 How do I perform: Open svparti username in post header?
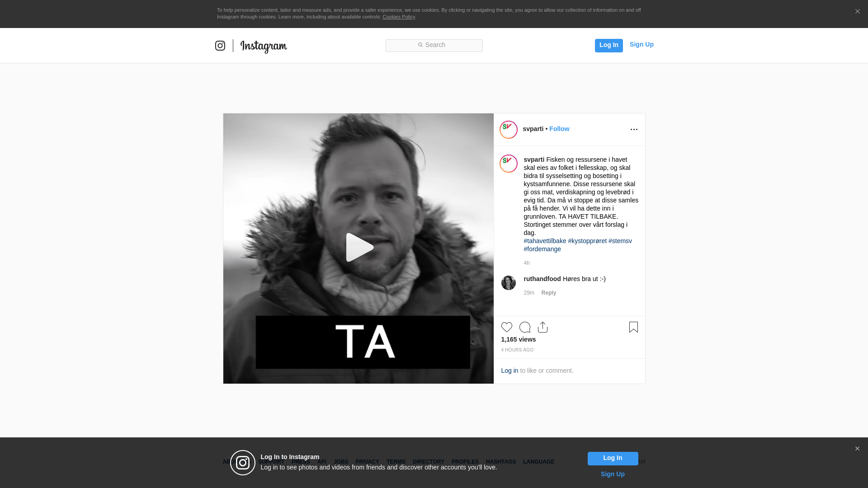pos(533,129)
